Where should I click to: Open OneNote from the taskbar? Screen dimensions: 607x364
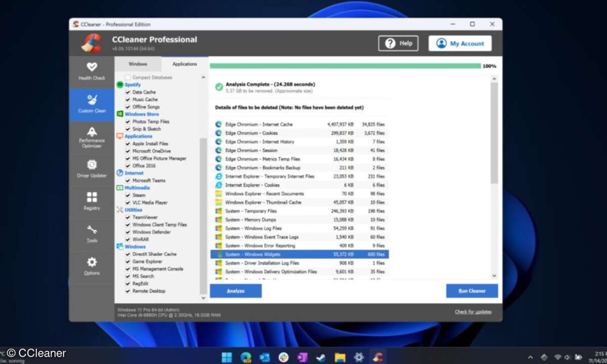(x=302, y=357)
